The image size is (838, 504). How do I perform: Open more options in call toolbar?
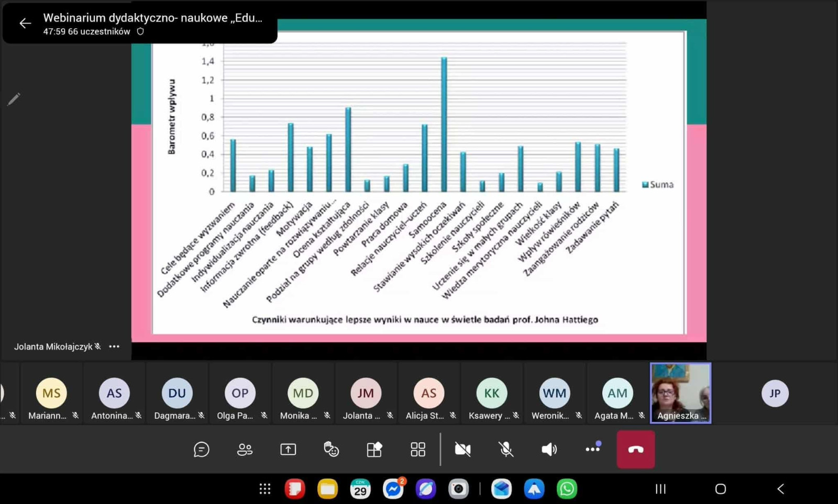click(x=592, y=449)
